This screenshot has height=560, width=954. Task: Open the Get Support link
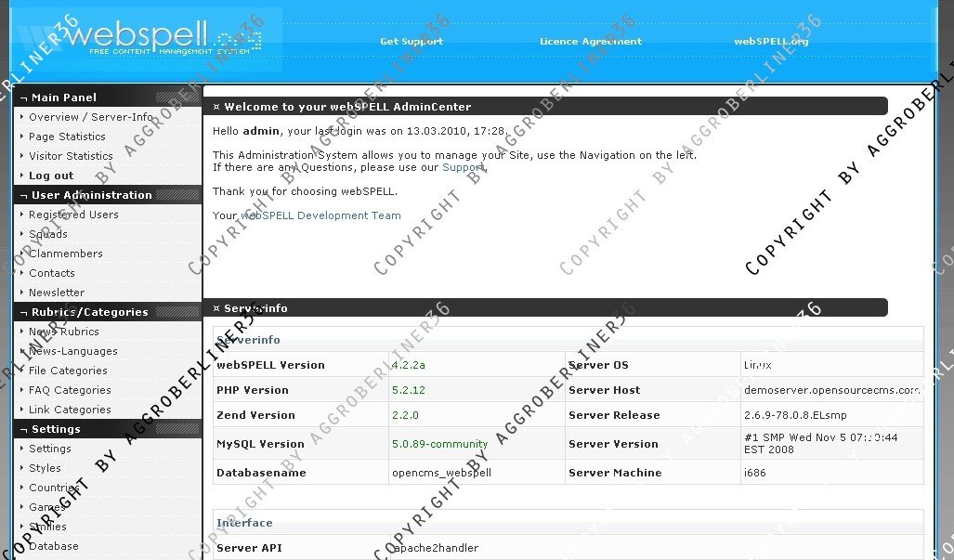(x=412, y=42)
